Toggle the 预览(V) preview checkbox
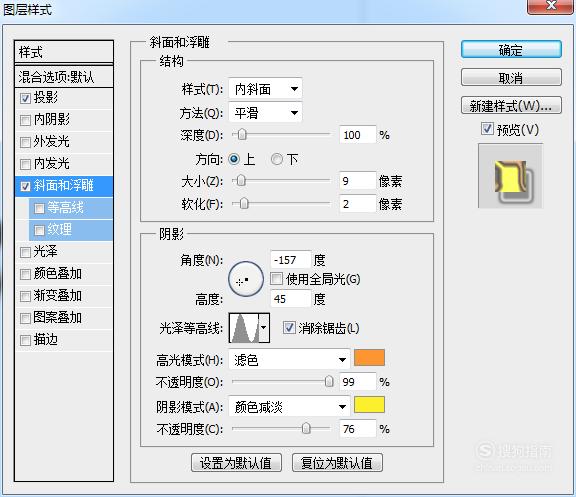Viewport: 576px width, 497px height. point(487,129)
